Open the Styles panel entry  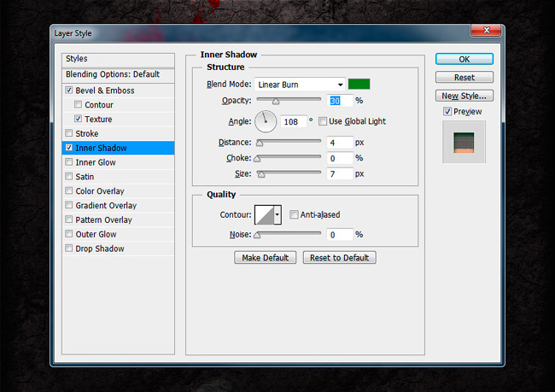[x=118, y=59]
